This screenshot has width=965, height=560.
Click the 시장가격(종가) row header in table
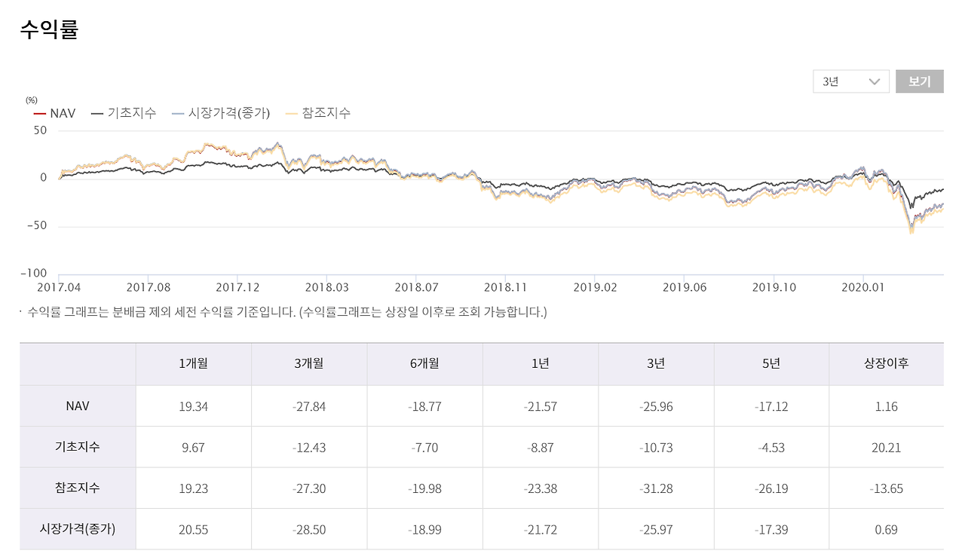[x=78, y=529]
